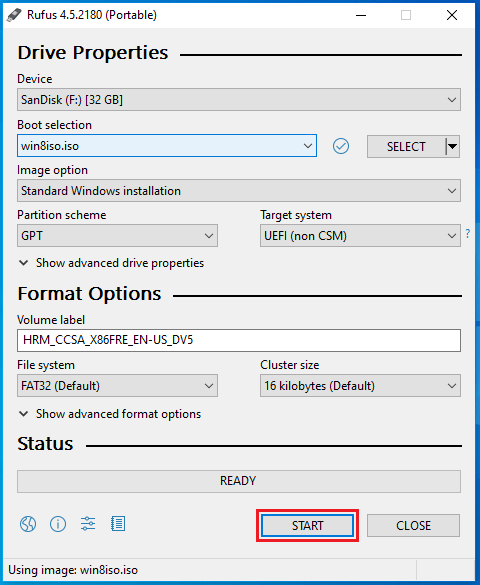Close the Rufus window with X
Image resolution: width=480 pixels, height=585 pixels.
(452, 15)
